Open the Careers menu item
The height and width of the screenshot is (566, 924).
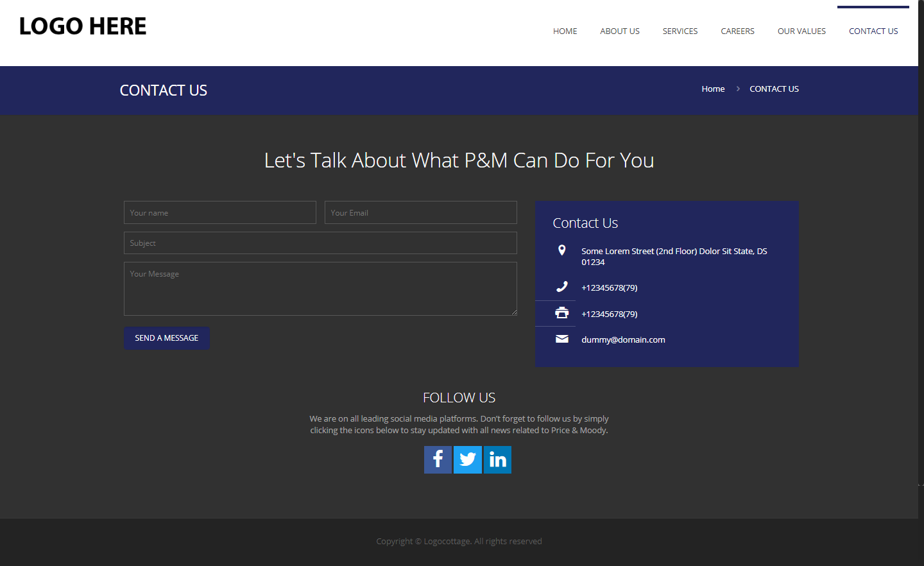point(737,31)
